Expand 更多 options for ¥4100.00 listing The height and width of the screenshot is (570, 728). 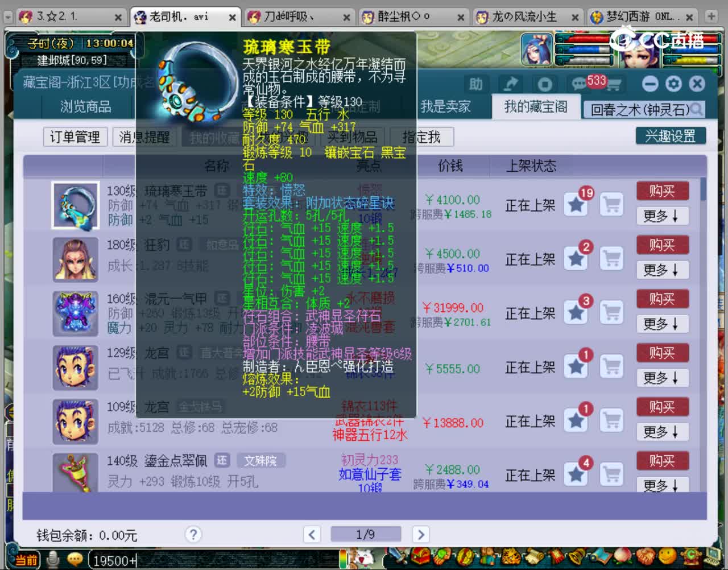pyautogui.click(x=662, y=216)
